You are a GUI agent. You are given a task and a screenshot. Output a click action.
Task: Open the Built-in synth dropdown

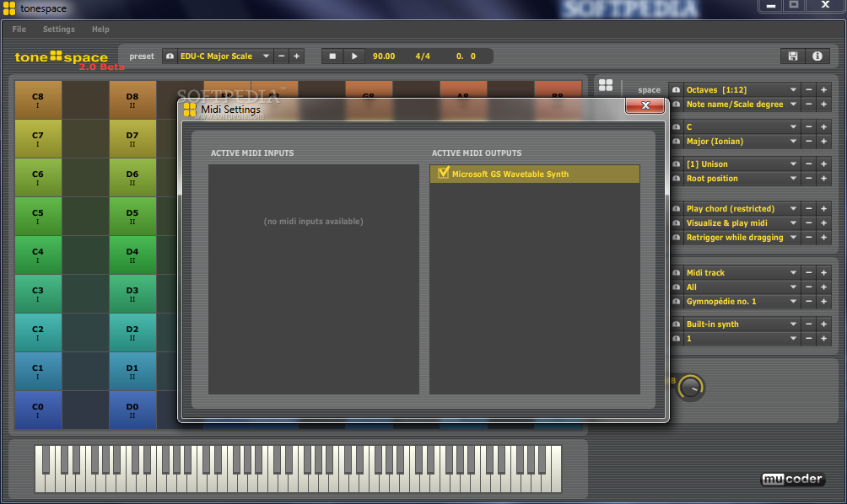pos(742,324)
